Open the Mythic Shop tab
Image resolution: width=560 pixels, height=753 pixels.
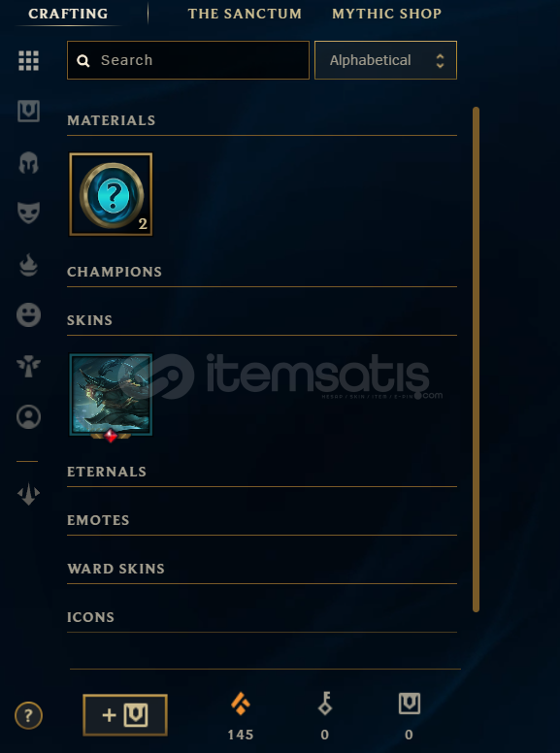tap(387, 14)
